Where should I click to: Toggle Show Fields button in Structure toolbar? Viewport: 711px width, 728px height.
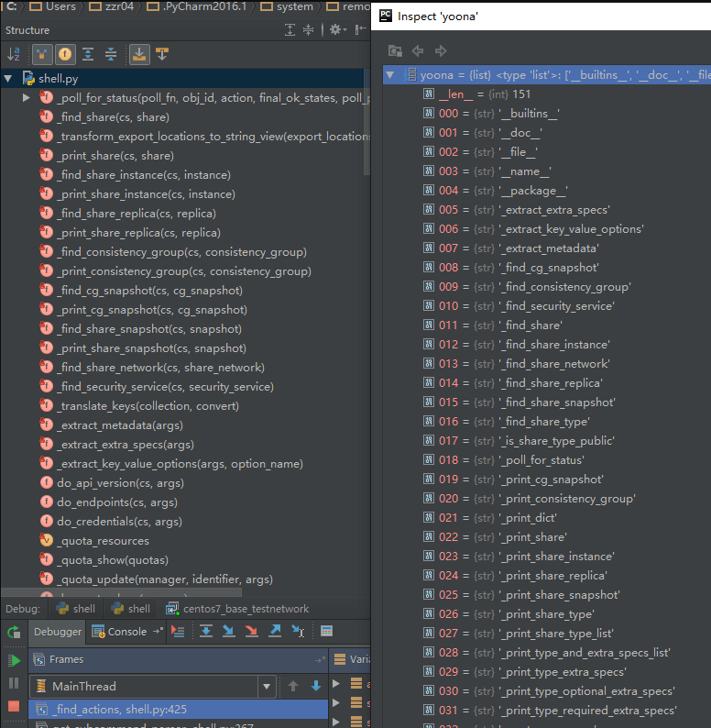tap(65, 54)
